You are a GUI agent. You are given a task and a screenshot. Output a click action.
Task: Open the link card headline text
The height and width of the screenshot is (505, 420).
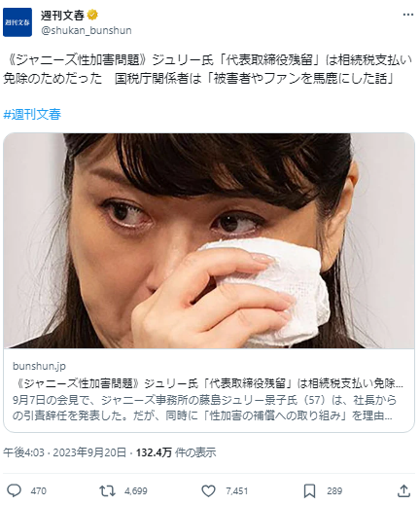coord(208,383)
